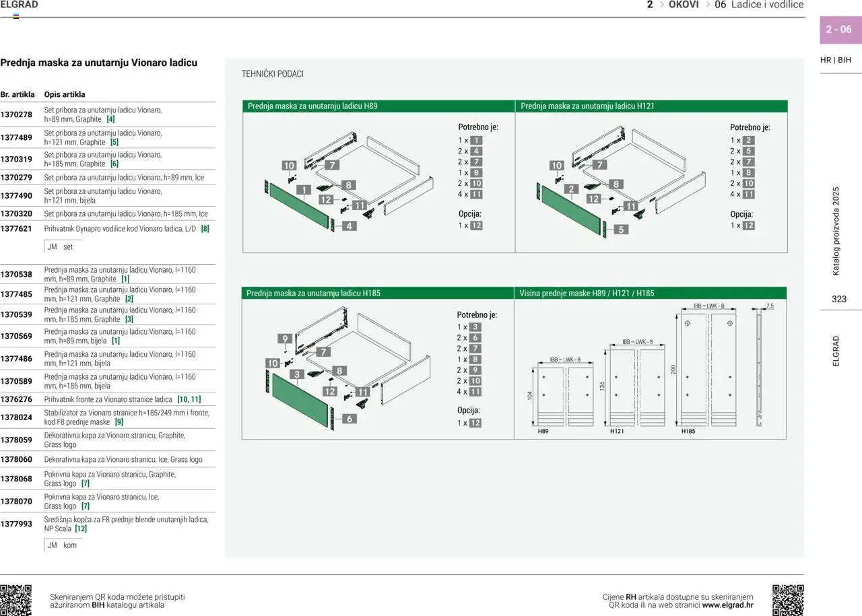Go to OKOVI in the breadcrumb
This screenshot has width=862, height=616.
[x=684, y=5]
